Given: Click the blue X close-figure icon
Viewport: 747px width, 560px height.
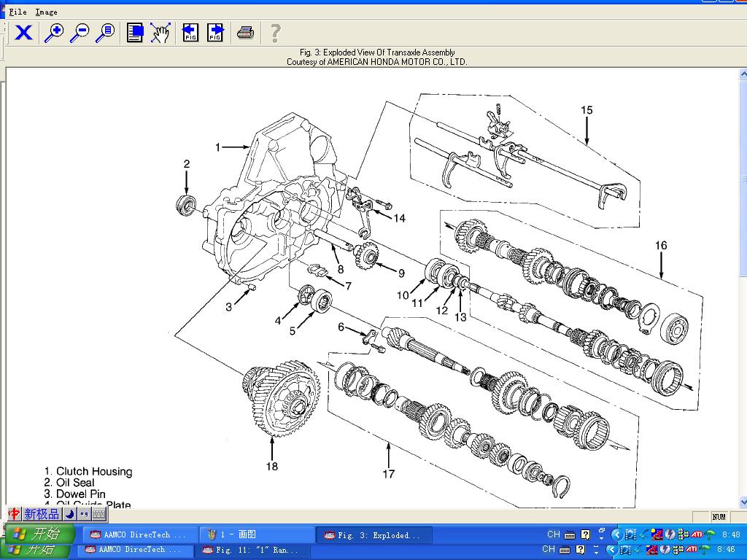Looking at the screenshot, I should 23,33.
